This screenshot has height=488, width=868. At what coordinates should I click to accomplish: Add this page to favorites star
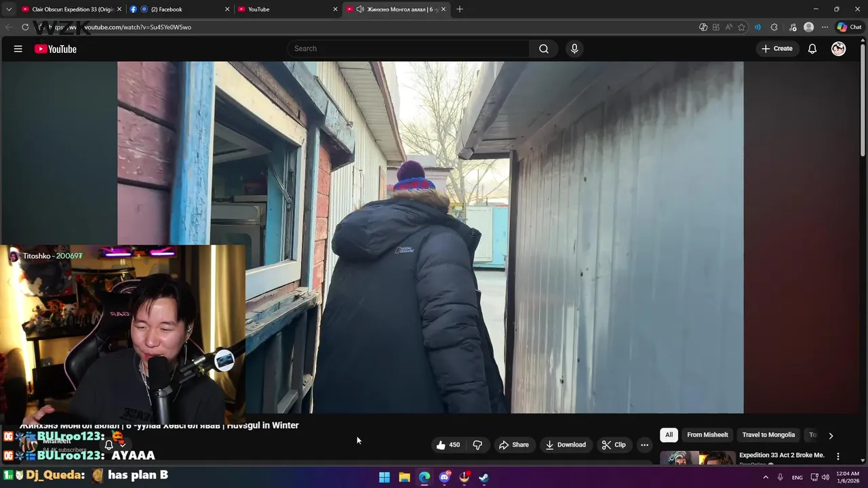click(742, 27)
